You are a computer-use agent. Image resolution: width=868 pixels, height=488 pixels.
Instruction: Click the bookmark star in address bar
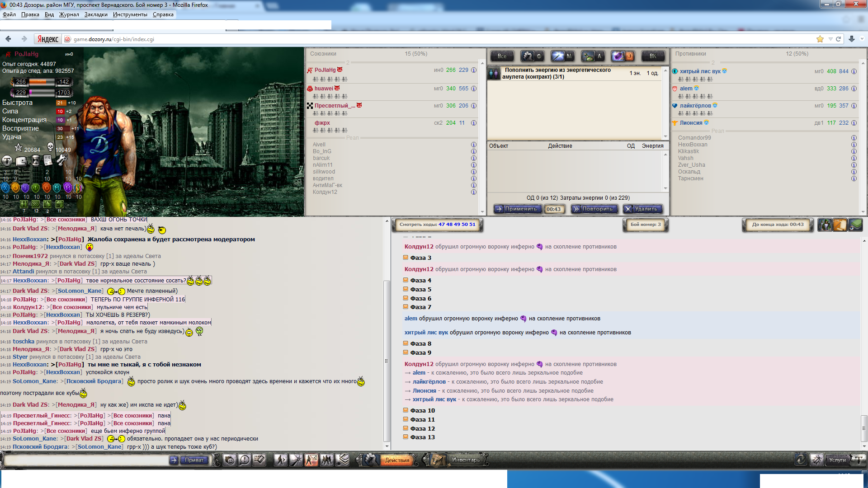(x=820, y=39)
